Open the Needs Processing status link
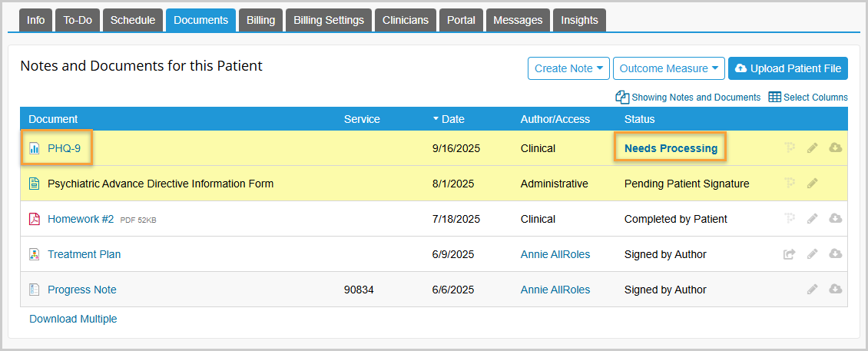Image resolution: width=868 pixels, height=351 pixels. click(671, 148)
